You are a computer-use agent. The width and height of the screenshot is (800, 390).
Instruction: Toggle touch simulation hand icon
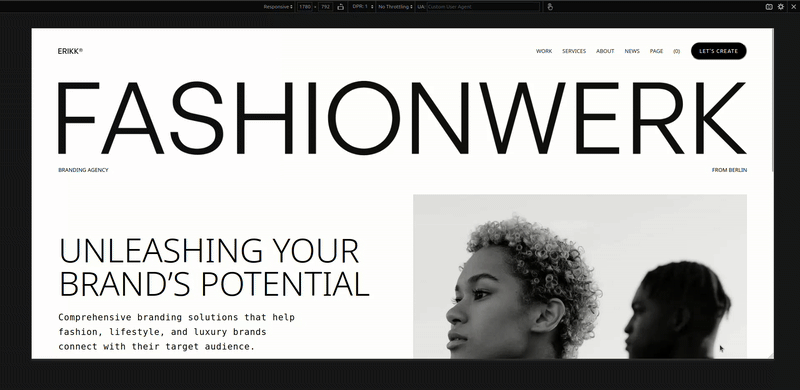tap(550, 7)
